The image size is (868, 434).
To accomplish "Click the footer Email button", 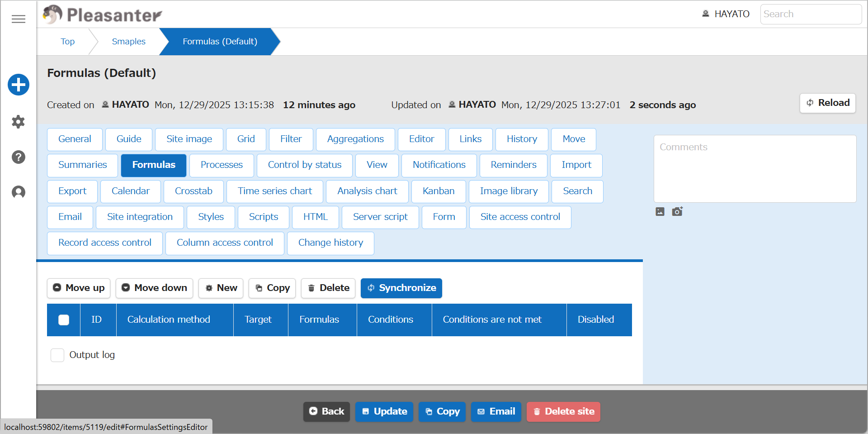I will [496, 412].
